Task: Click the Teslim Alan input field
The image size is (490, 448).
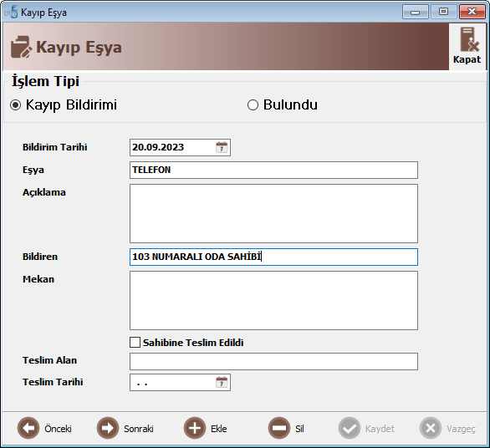Action: pos(273,361)
